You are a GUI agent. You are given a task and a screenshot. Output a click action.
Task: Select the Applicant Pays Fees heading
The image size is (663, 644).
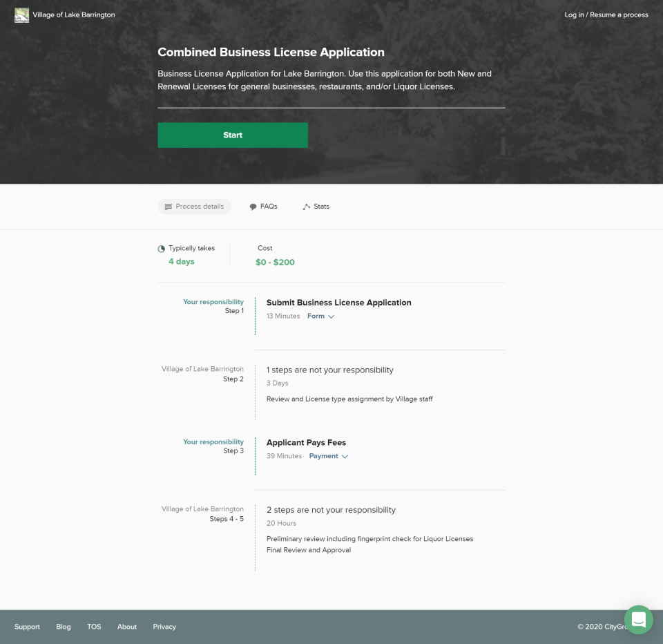coord(306,443)
